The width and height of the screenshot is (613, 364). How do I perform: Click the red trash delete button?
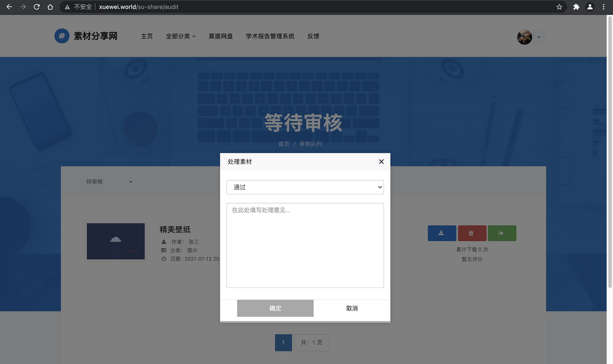coord(472,233)
